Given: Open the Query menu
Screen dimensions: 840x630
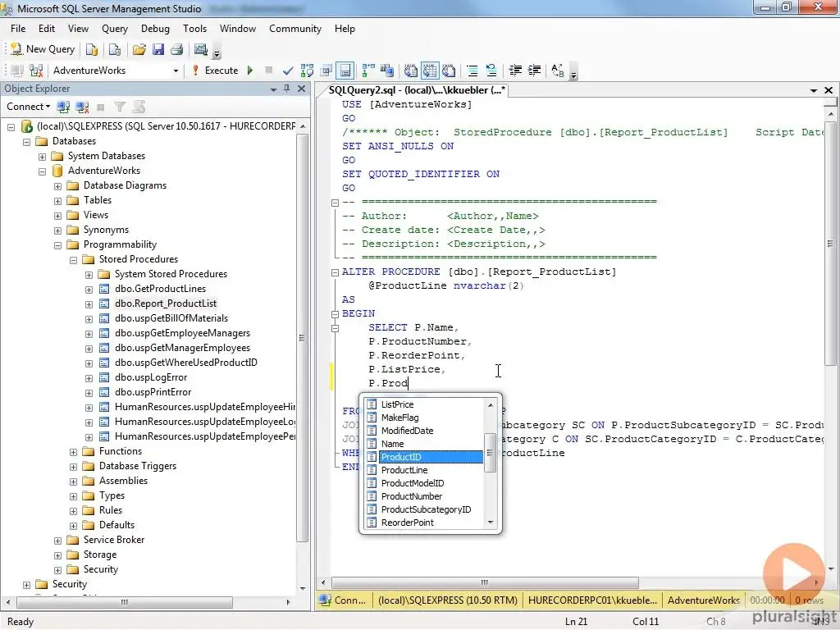Looking at the screenshot, I should pos(115,29).
